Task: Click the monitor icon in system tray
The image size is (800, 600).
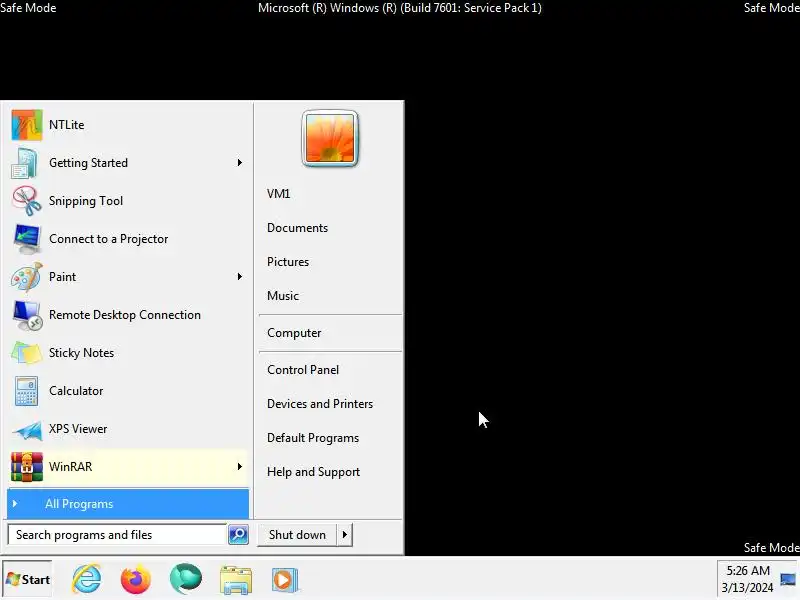Action: [788, 579]
